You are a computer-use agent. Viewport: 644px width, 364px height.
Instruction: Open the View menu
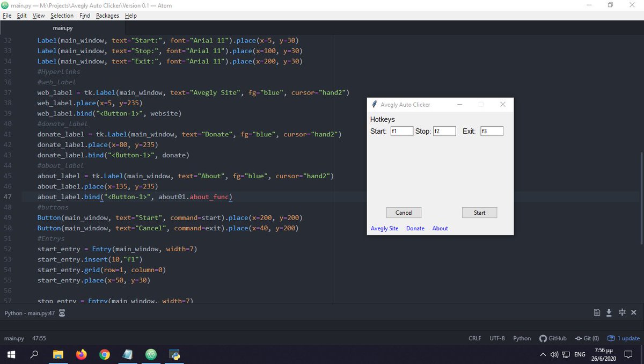(x=39, y=16)
